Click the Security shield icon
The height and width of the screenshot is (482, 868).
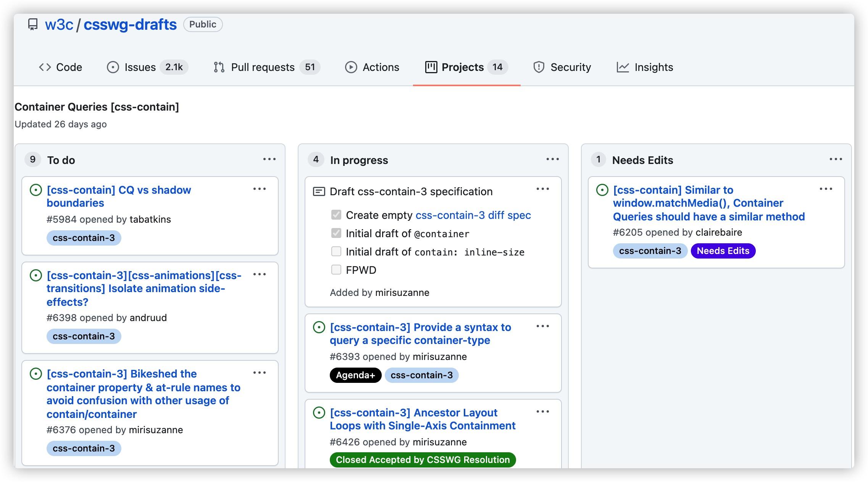pyautogui.click(x=539, y=67)
